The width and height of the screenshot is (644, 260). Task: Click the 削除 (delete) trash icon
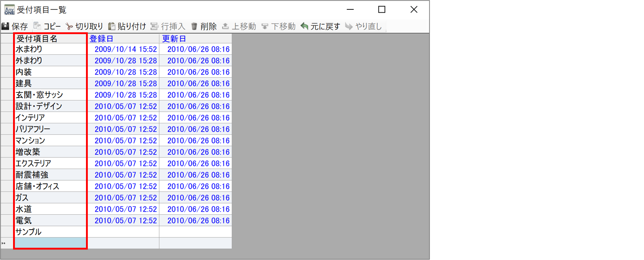click(194, 26)
